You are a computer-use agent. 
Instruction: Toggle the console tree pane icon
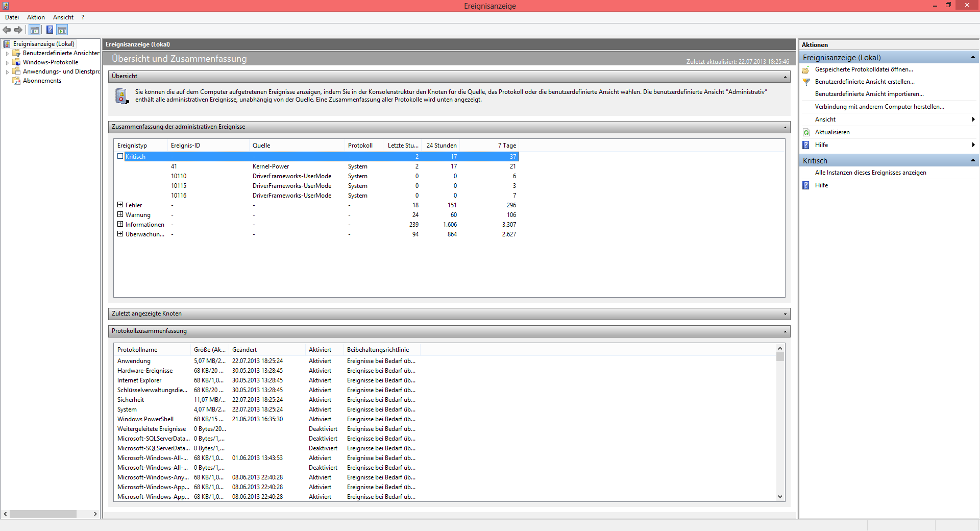pyautogui.click(x=34, y=30)
